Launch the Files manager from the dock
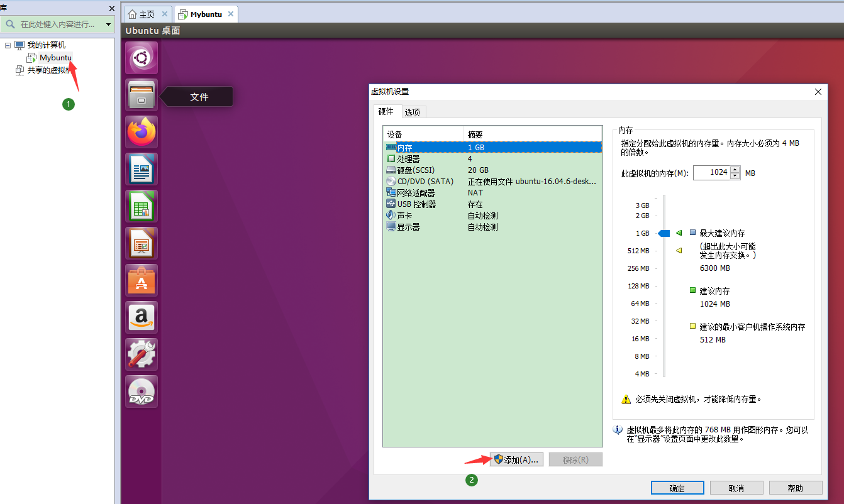 point(142,96)
